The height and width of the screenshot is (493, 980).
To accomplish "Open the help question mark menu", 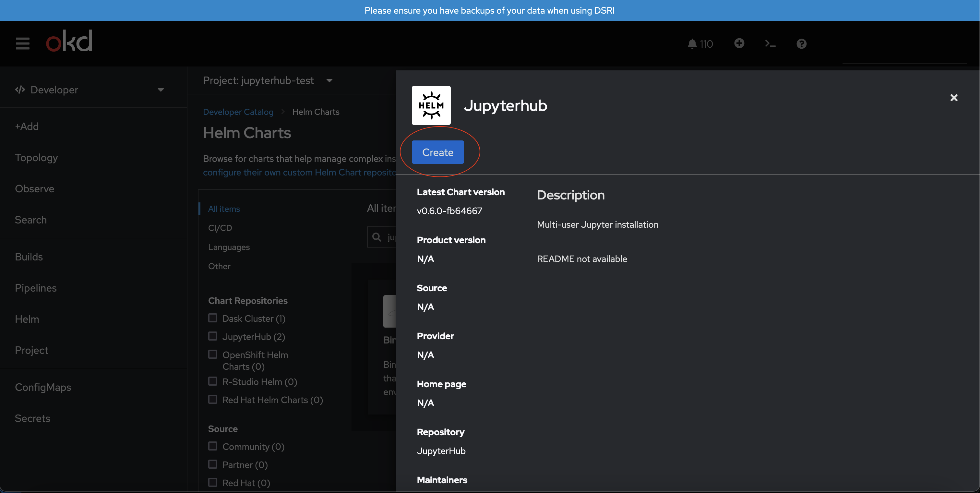I will click(x=801, y=44).
